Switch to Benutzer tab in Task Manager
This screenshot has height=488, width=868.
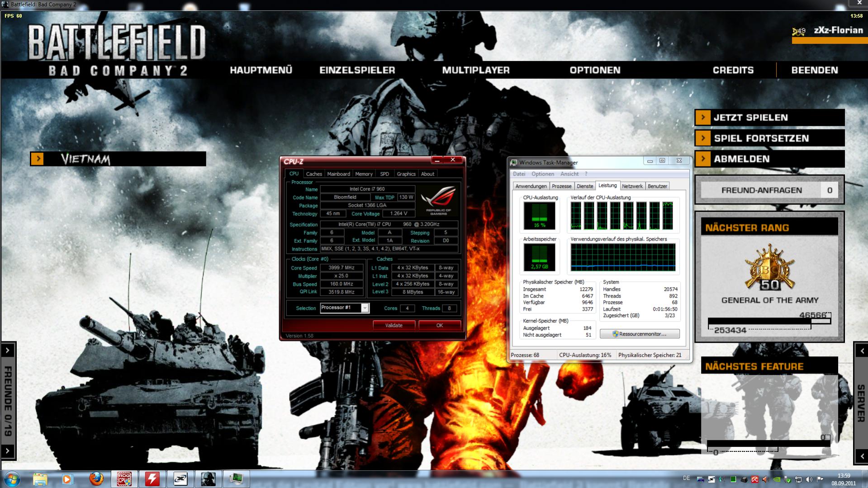[657, 186]
